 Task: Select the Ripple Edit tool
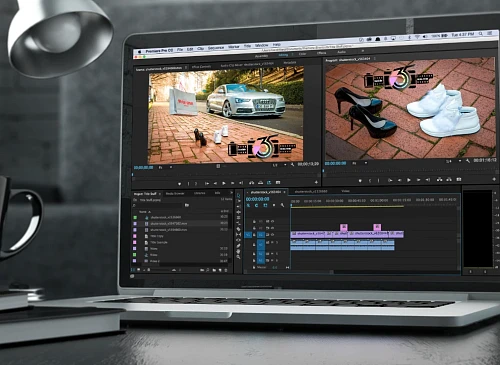238,212
